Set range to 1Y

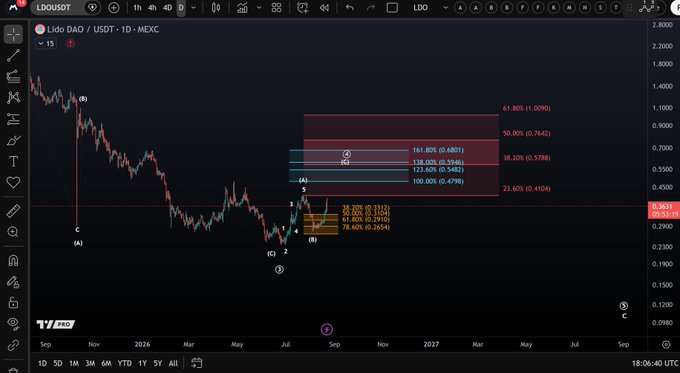click(x=142, y=363)
